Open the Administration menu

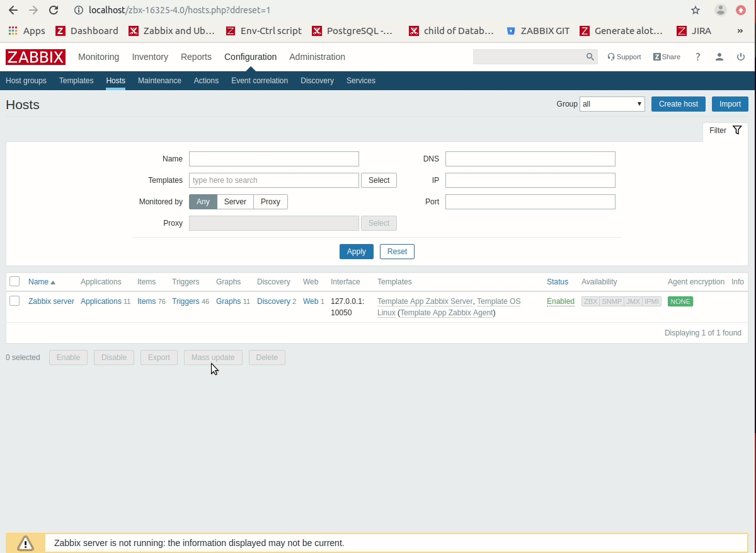tap(317, 57)
